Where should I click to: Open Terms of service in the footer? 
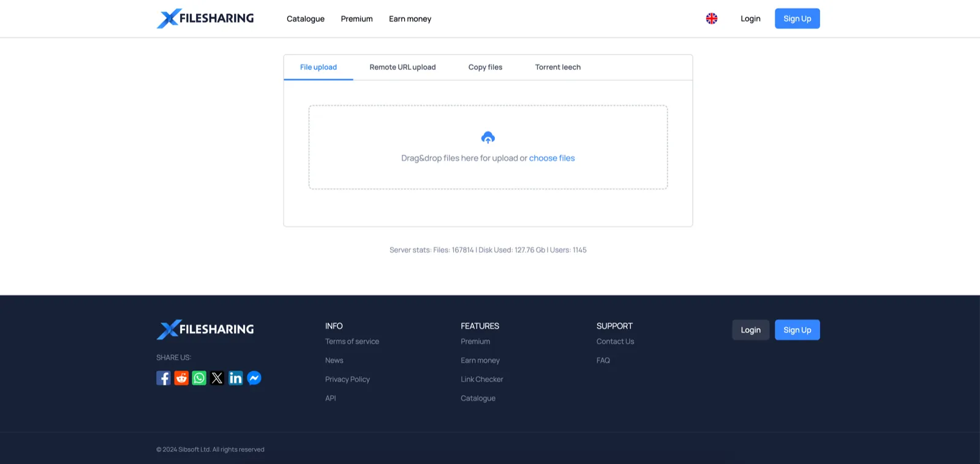(352, 342)
